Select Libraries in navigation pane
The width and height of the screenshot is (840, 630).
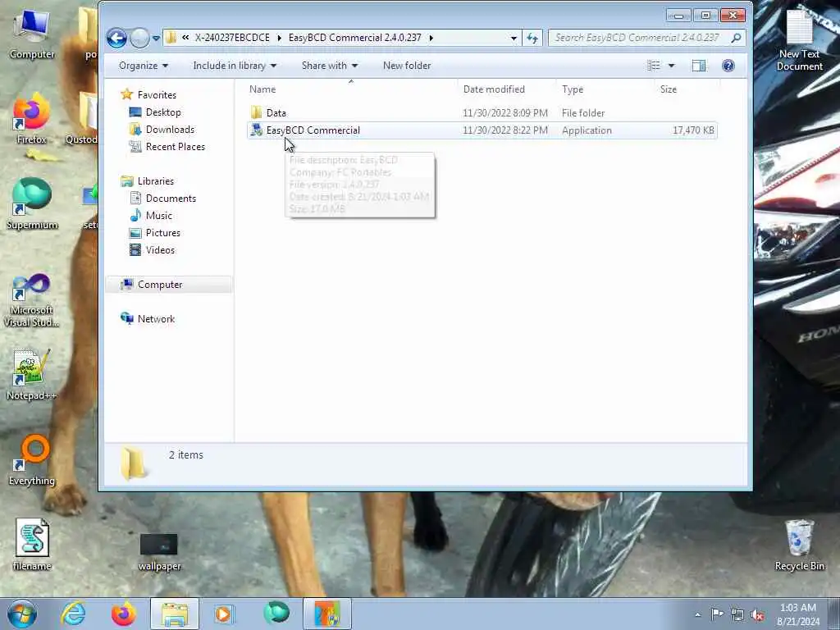pyautogui.click(x=155, y=181)
